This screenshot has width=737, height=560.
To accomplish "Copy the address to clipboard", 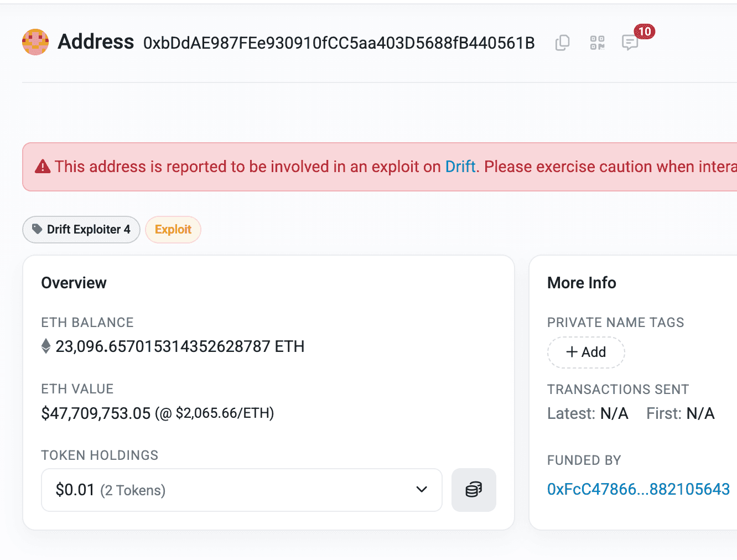I will point(562,43).
